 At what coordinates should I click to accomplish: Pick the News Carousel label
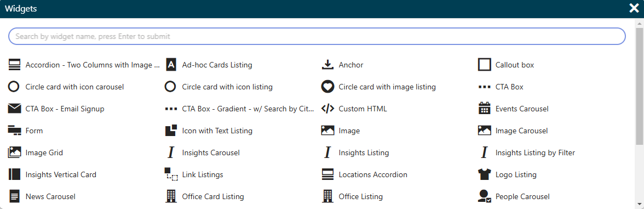tap(50, 196)
